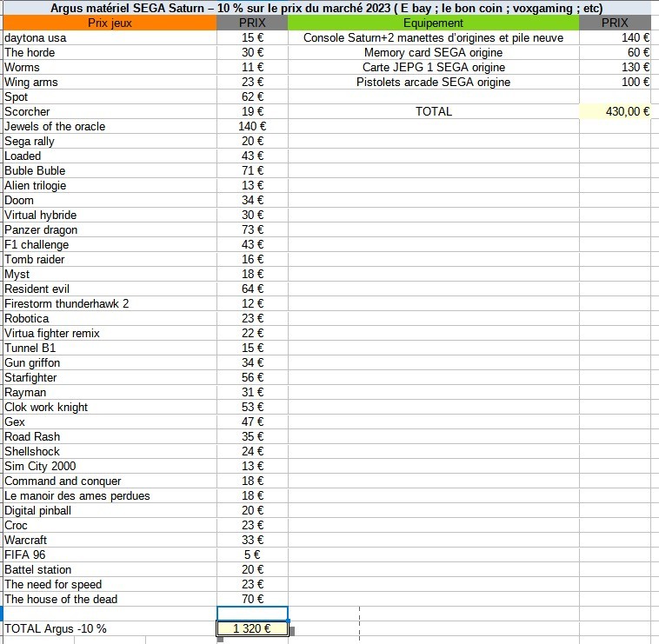Select the 'Doom' cell
Screen dimensions: 659x644
coord(110,200)
